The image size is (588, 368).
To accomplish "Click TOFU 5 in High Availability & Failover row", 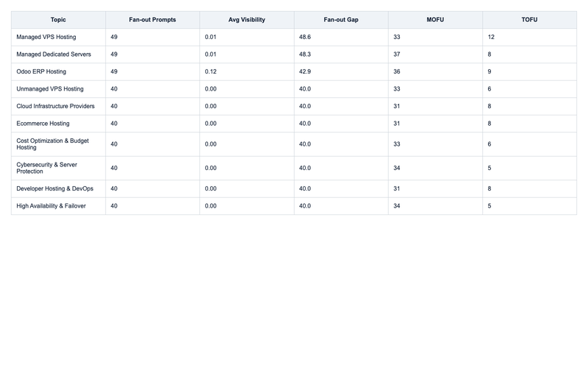I will point(490,206).
